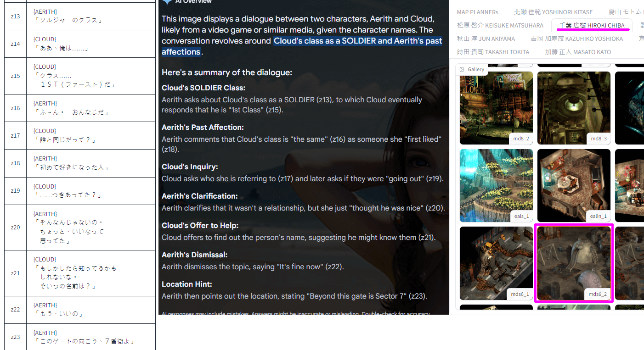Click the HIROKI CHIBA tab
Image resolution: width=644 pixels, height=350 pixels.
[x=592, y=25]
